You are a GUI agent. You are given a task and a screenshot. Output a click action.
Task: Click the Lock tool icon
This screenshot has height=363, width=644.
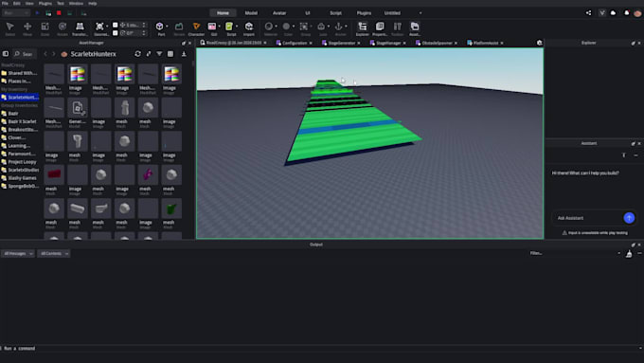click(321, 27)
